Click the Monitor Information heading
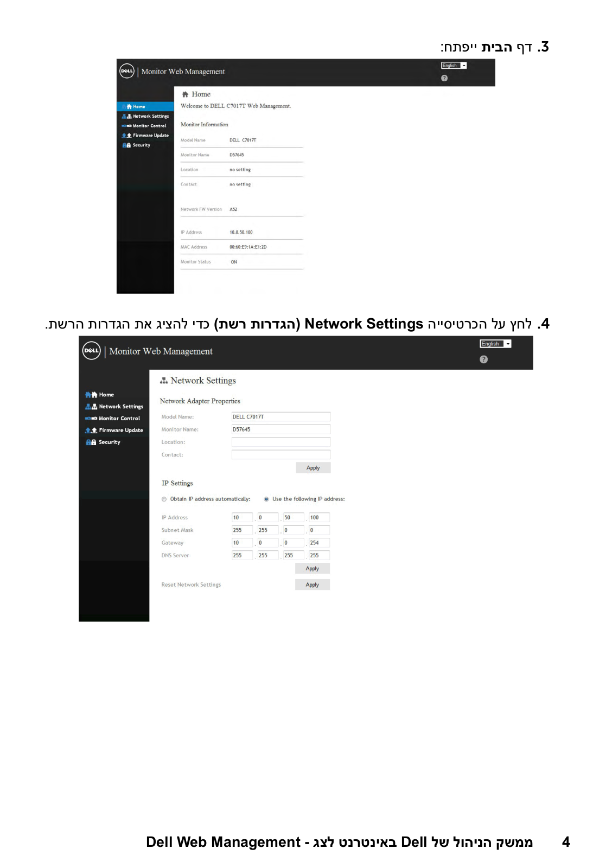The width and height of the screenshot is (612, 868). tap(205, 125)
